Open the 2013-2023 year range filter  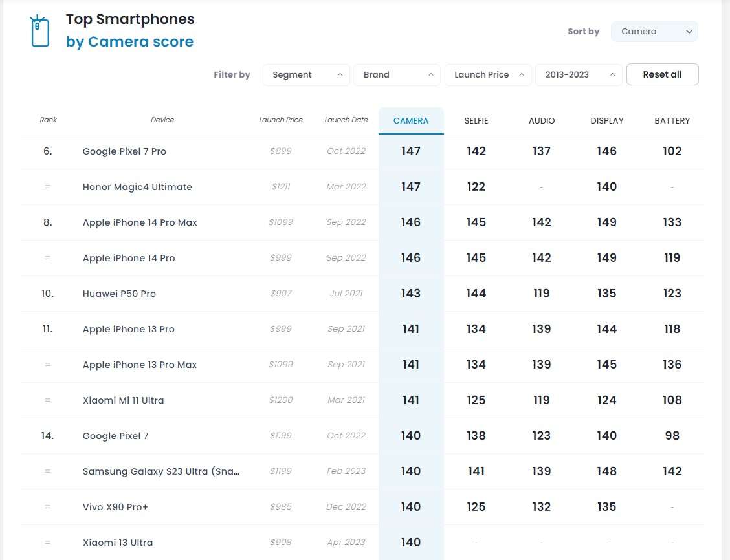point(579,75)
